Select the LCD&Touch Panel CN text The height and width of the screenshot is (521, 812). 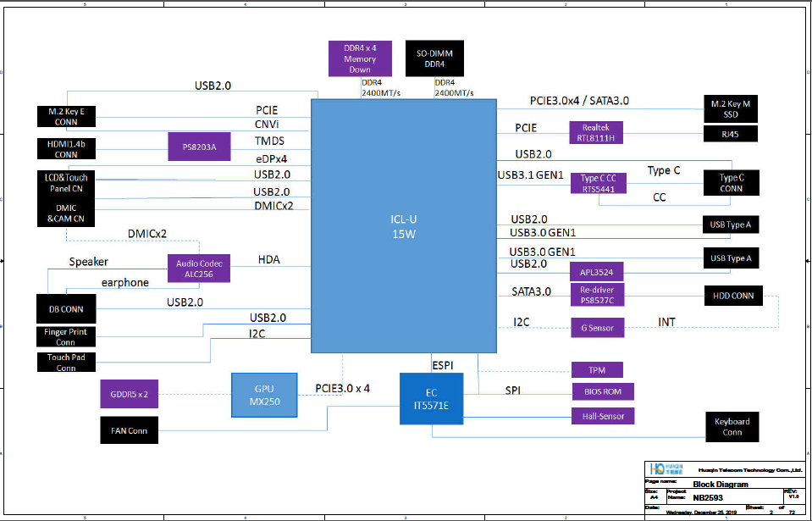tap(66, 183)
